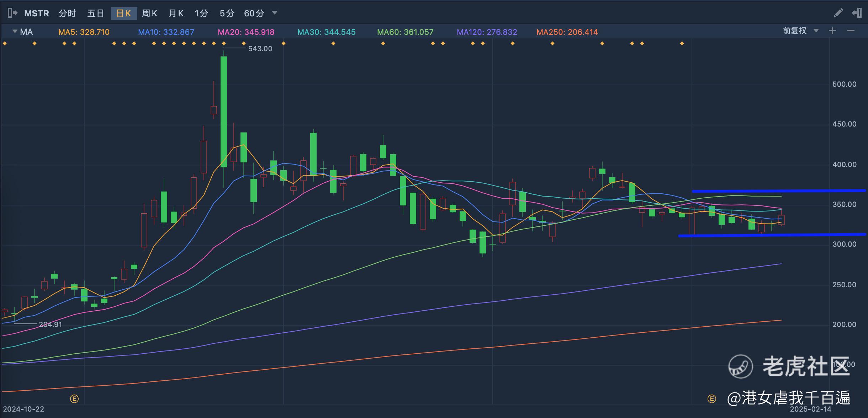Click earnings E marker near 2025-02-14
The image size is (868, 418).
[711, 399]
